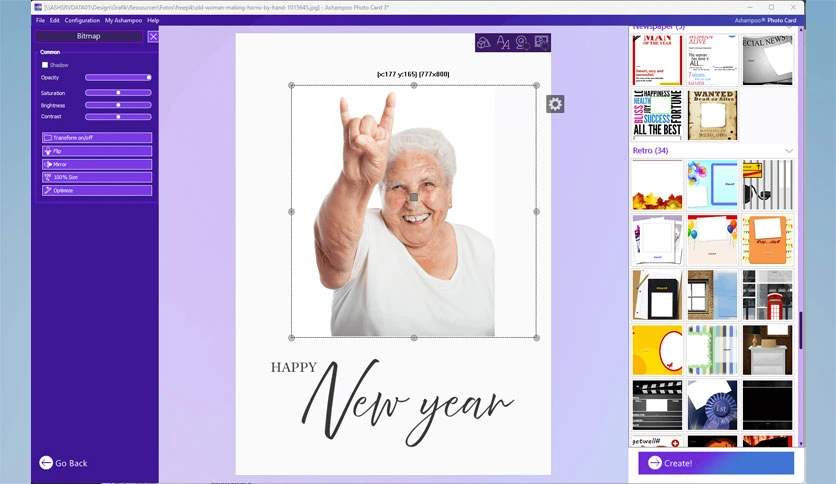Click the Create! button
This screenshot has width=836, height=484.
716,463
